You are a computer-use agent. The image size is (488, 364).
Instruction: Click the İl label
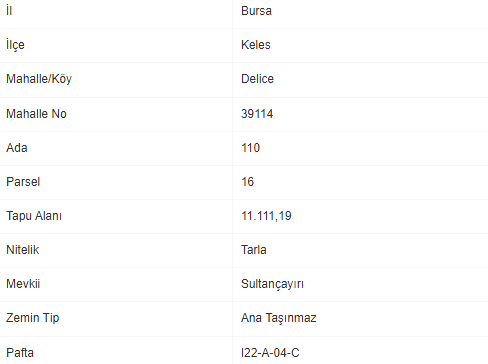click(9, 10)
